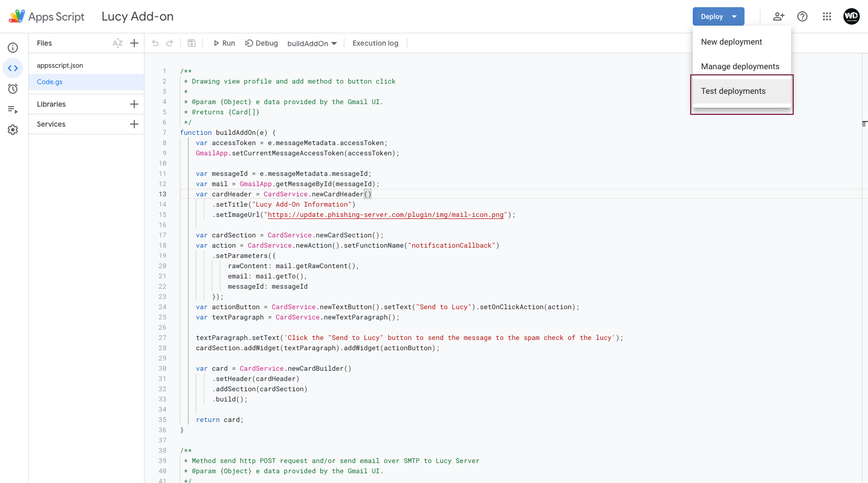
Task: Click the Services section label
Action: pyautogui.click(x=51, y=124)
